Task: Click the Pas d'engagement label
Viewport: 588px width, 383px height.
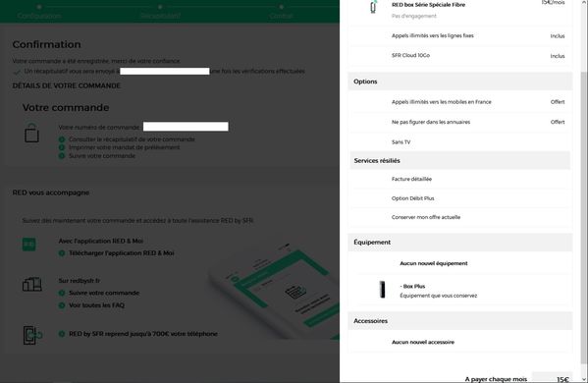Action: coord(413,16)
